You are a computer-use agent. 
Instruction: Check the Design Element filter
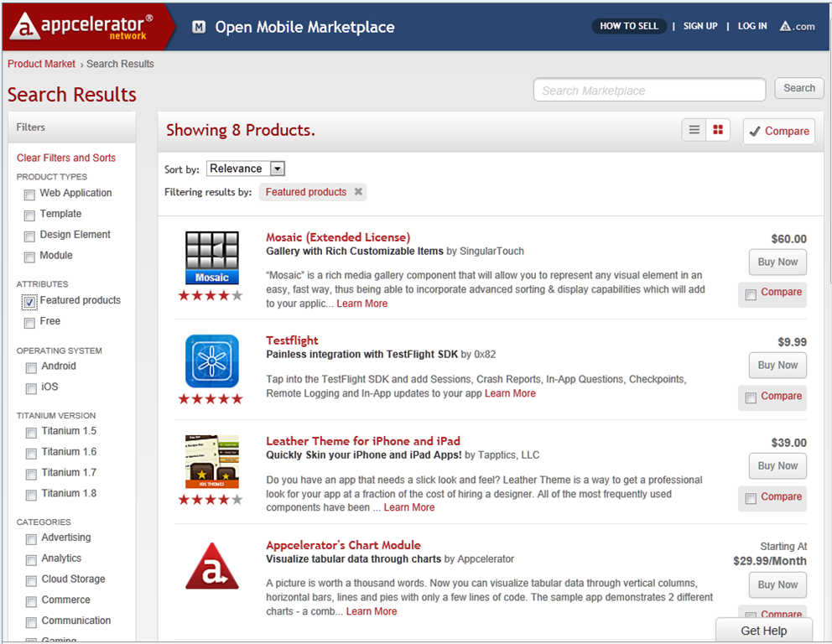tap(29, 236)
